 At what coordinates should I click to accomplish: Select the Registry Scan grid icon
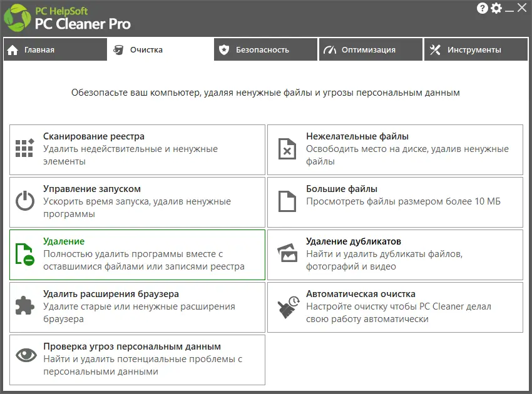(x=24, y=149)
